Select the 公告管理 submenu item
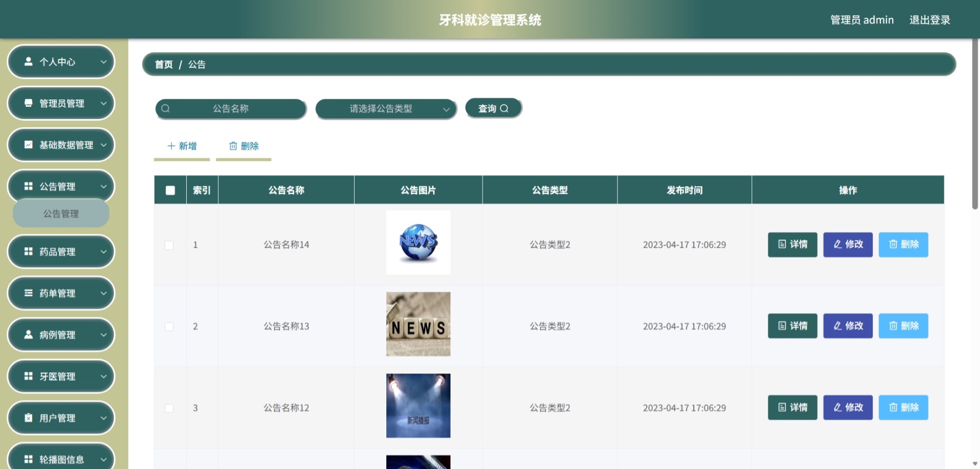 click(x=61, y=214)
